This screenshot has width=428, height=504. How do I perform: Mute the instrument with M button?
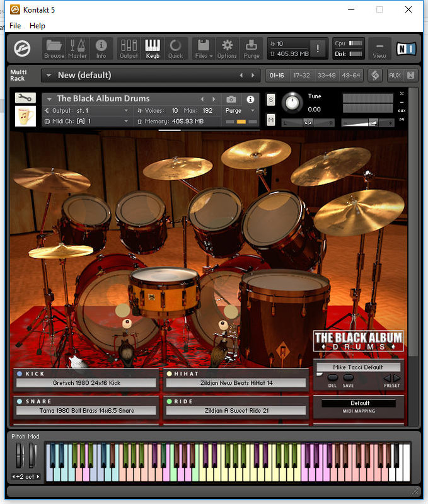pyautogui.click(x=271, y=120)
